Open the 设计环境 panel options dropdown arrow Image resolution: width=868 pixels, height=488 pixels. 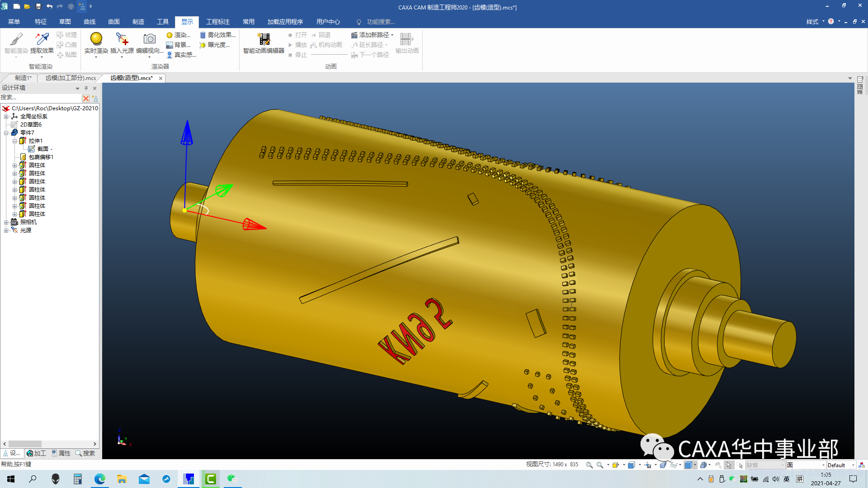click(77, 88)
